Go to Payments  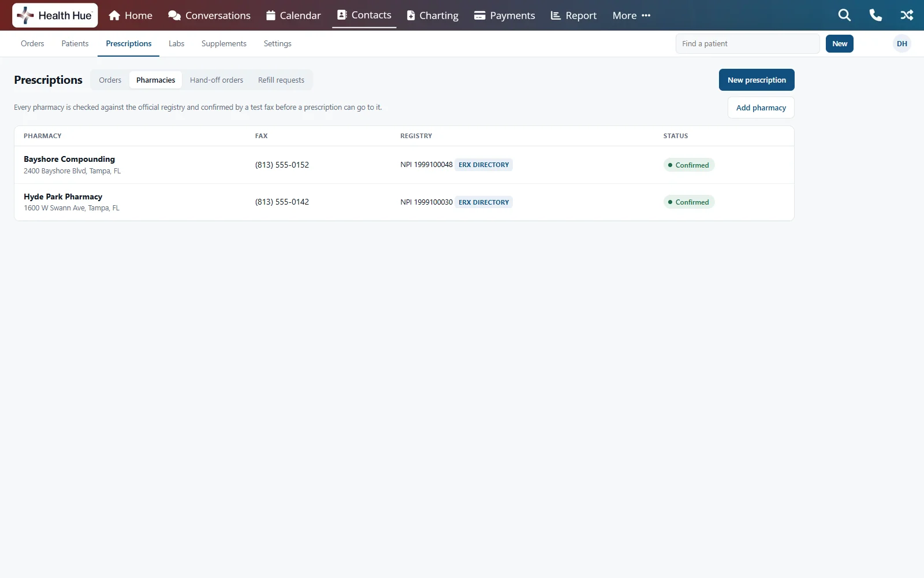pyautogui.click(x=505, y=16)
